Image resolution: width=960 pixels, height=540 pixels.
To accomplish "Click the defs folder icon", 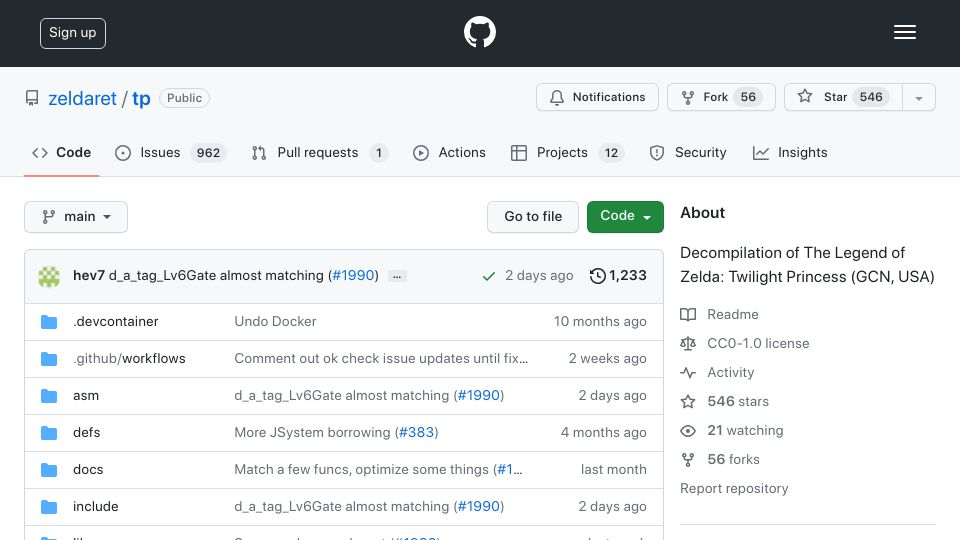I will [49, 433].
